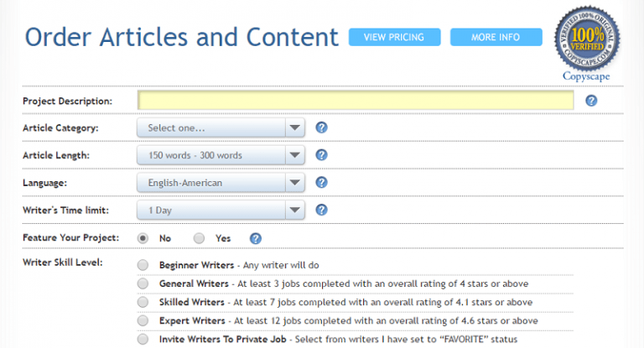Screen dimensions: 644x348
Task: Click the Order Articles and Content heading
Action: tap(181, 37)
